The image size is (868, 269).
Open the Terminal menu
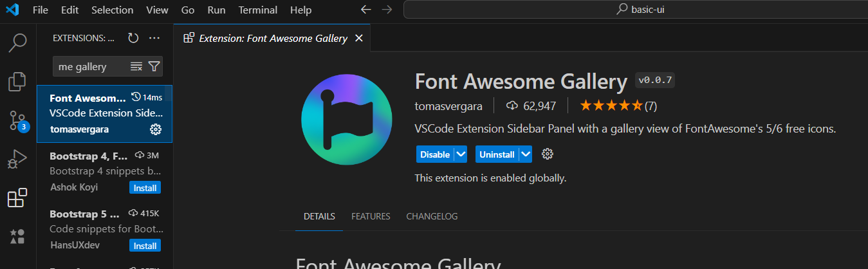point(257,10)
